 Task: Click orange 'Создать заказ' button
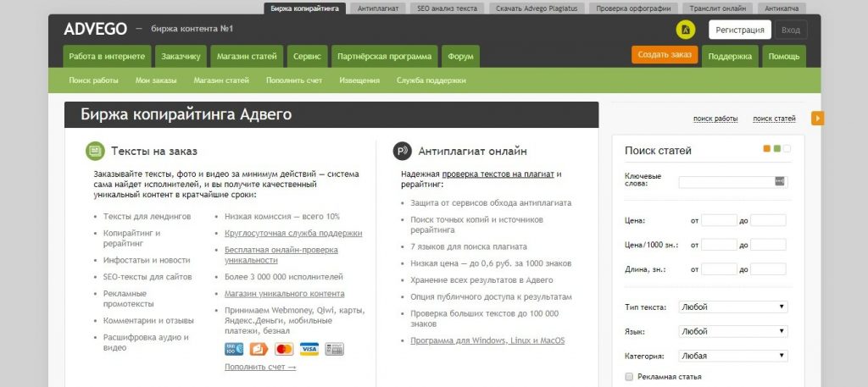[x=665, y=55]
